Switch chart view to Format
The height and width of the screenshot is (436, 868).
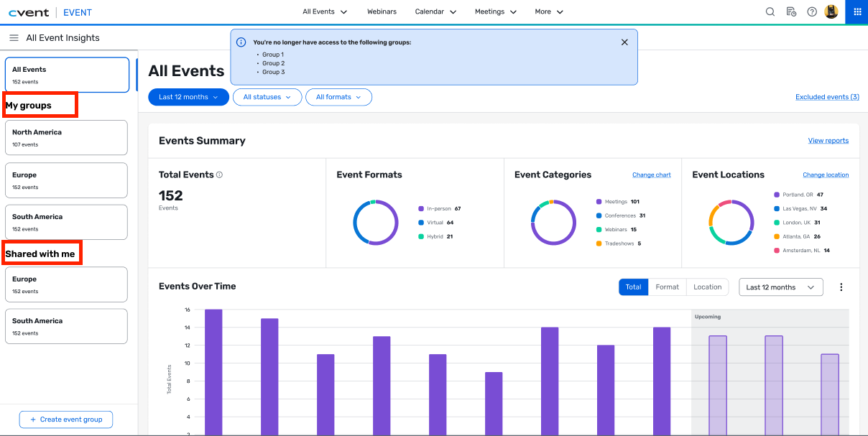click(x=667, y=287)
